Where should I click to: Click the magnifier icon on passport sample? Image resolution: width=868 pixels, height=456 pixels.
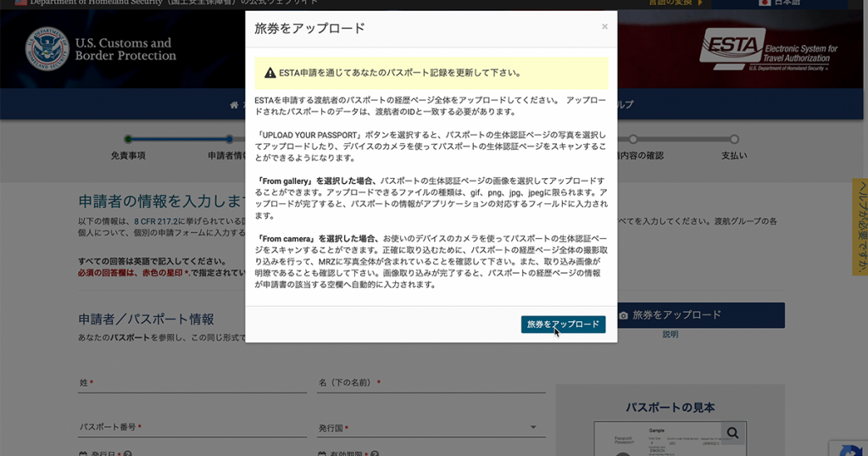click(x=732, y=433)
